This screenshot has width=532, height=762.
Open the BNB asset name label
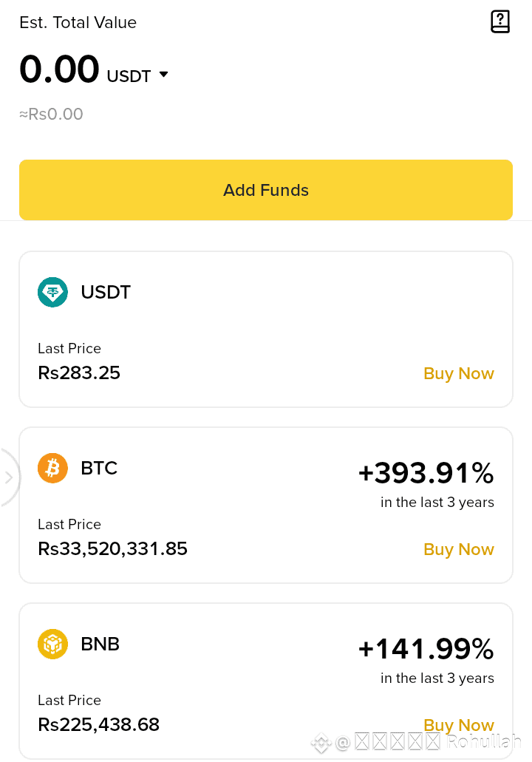[x=100, y=644]
